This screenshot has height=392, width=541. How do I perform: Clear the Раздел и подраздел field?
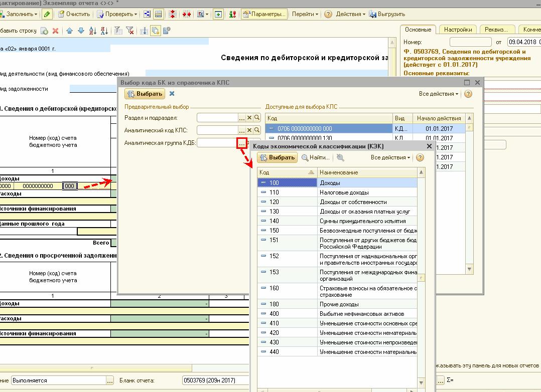[x=249, y=118]
